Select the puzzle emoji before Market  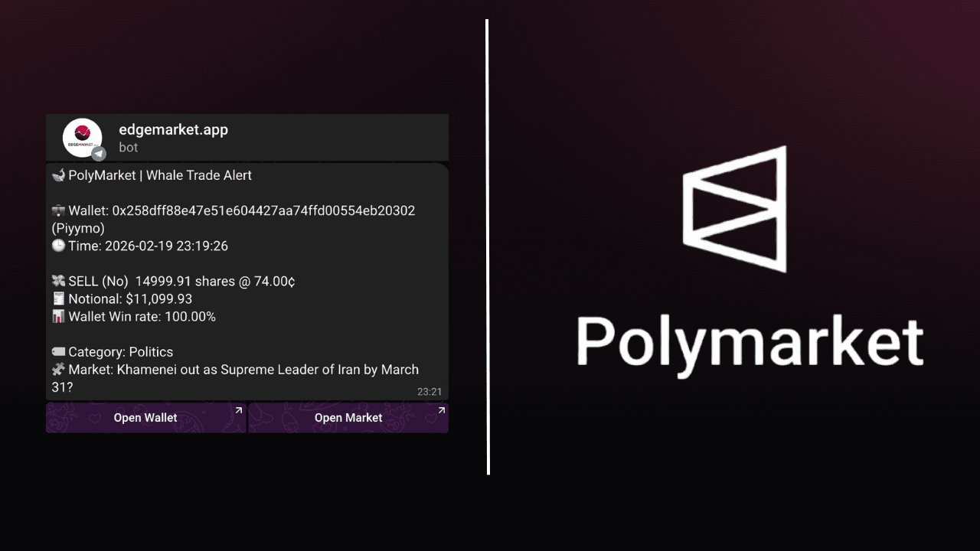point(58,370)
